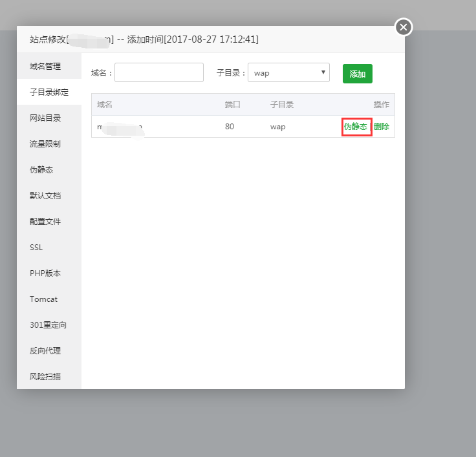The image size is (476, 457).
Task: Go to the 默认文档 tab
Action: [49, 195]
